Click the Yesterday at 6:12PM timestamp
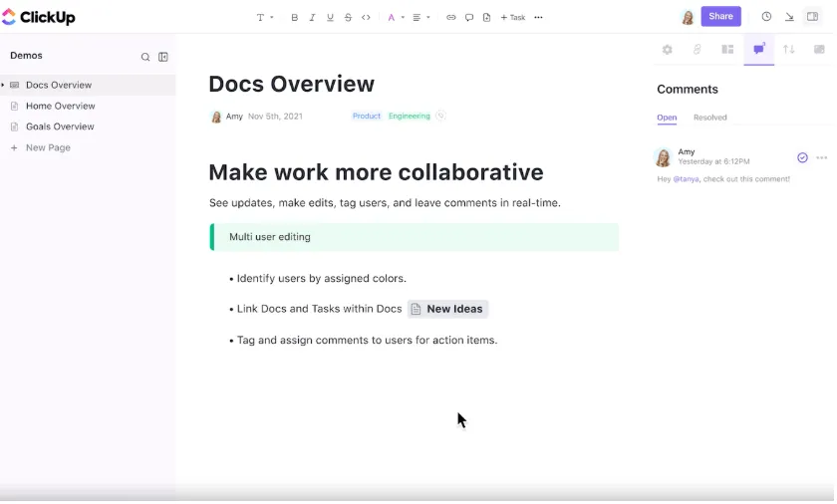The image size is (837, 504). point(713,161)
